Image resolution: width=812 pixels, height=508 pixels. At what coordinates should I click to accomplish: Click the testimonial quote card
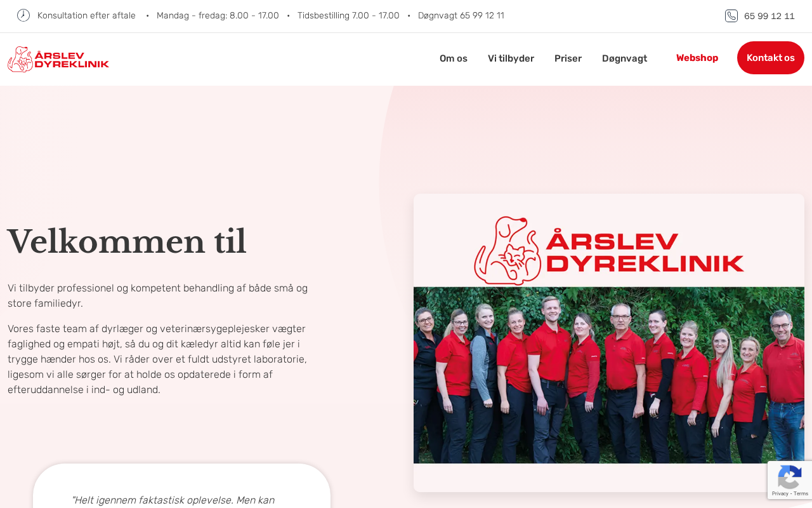[181, 486]
